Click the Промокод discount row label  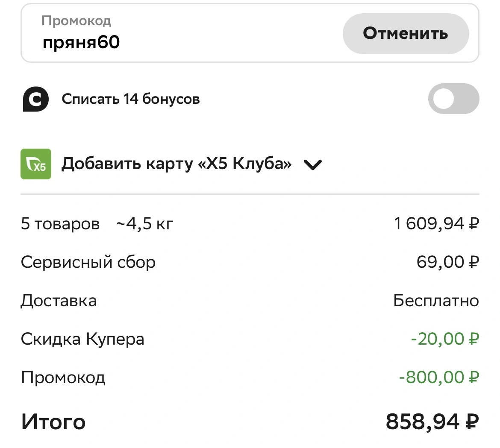click(63, 378)
